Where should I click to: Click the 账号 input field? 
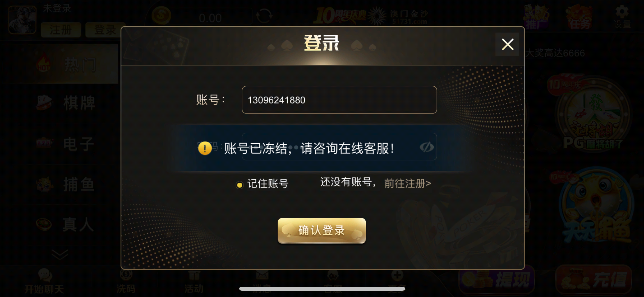[x=339, y=100]
